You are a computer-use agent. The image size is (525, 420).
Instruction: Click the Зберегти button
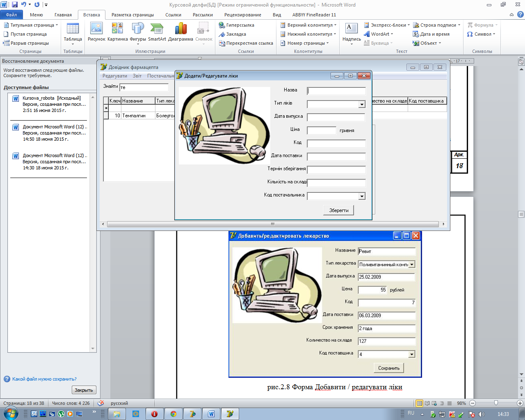(339, 210)
